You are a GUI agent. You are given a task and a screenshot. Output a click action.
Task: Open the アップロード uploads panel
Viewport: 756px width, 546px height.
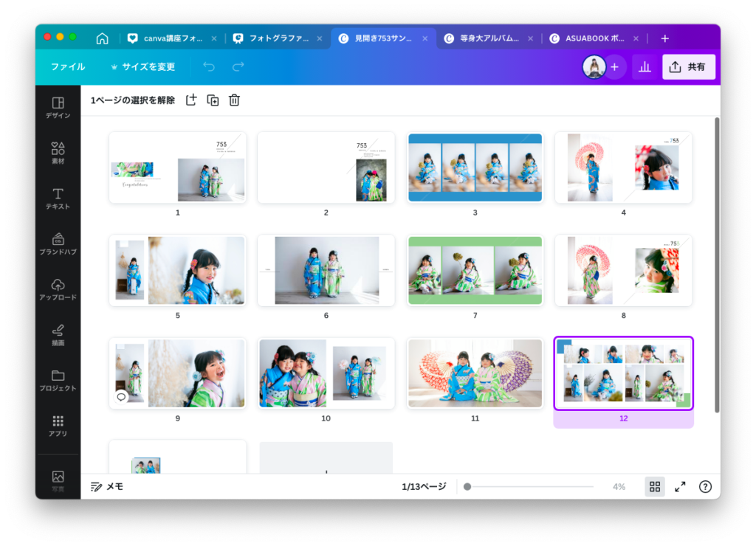pyautogui.click(x=58, y=289)
